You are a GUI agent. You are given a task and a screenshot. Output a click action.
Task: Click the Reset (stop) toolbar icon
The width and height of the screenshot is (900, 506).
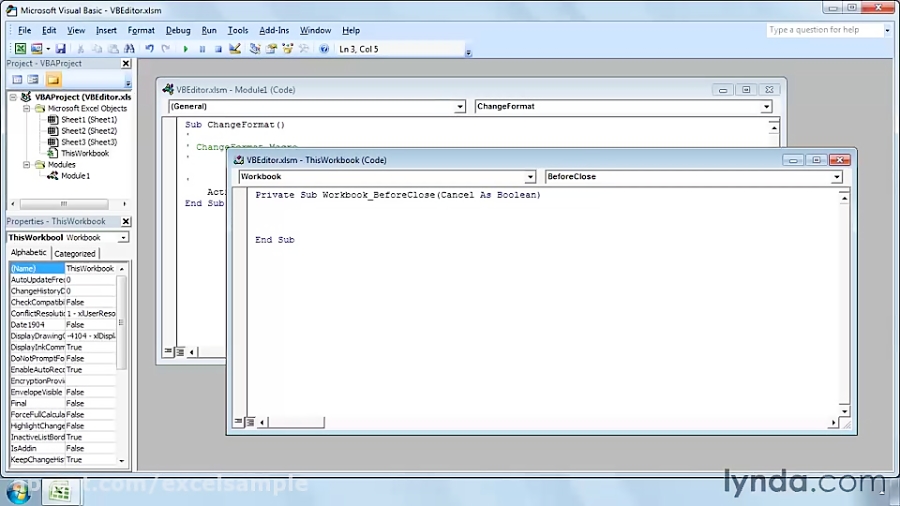click(218, 48)
